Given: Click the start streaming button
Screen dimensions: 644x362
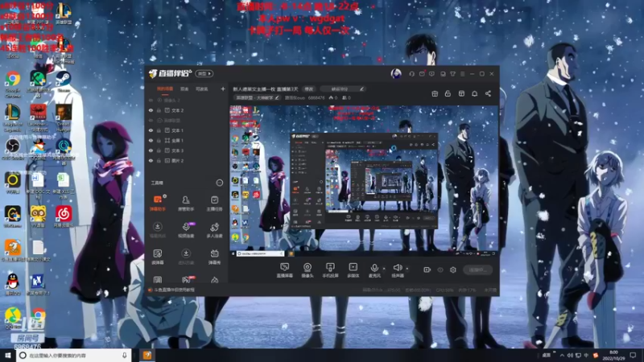Looking at the screenshot, I should pyautogui.click(x=477, y=269).
